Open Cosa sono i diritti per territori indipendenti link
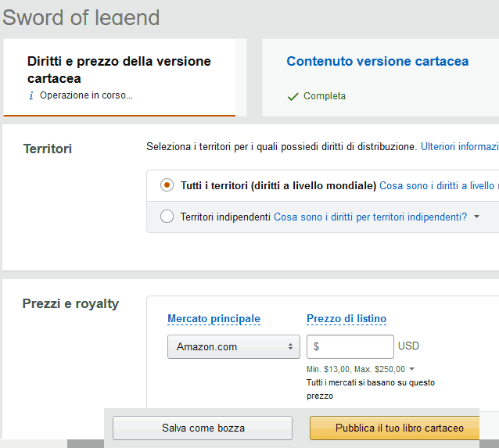The image size is (499, 448). [371, 217]
